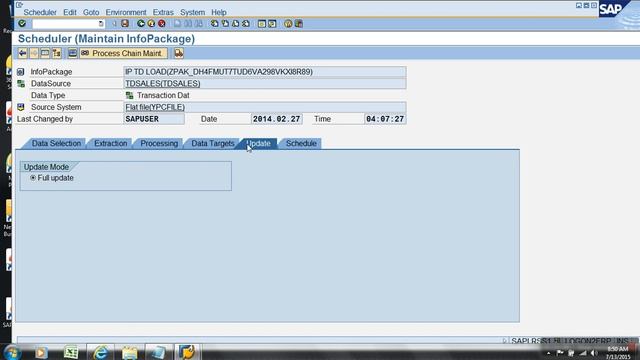Click the green Enter checkmark icon
Viewport: 640px width, 360px height.
click(x=22, y=24)
